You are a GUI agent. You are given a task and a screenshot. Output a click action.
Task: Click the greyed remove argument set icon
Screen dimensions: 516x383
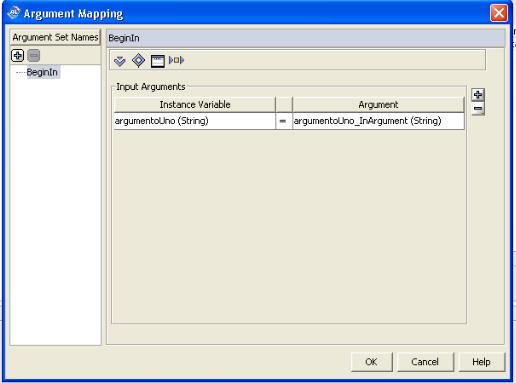(x=33, y=55)
